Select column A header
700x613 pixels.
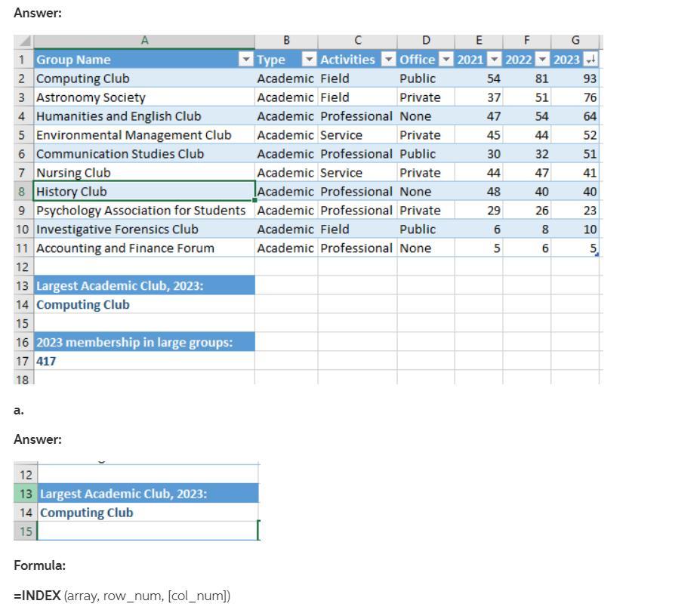coord(144,41)
